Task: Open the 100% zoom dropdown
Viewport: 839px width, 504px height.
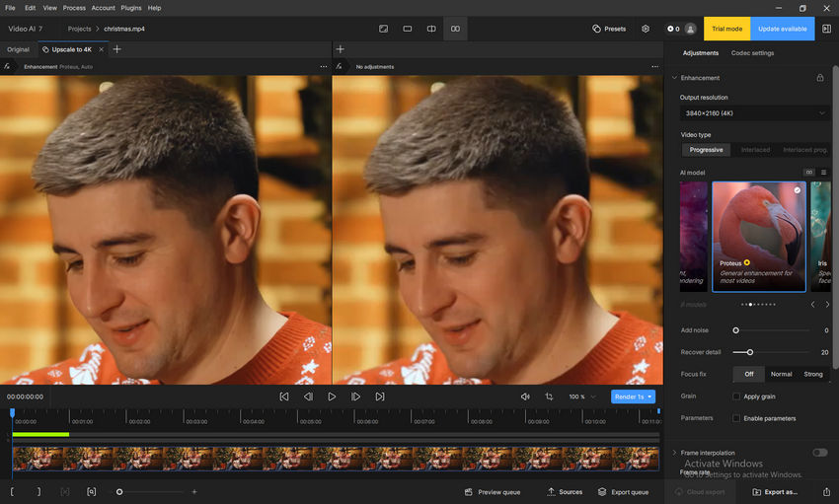Action: tap(582, 396)
